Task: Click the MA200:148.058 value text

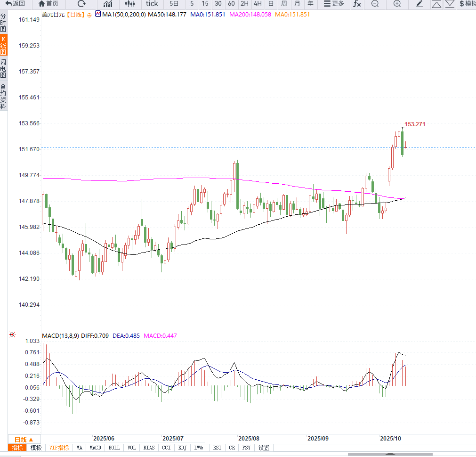Action: [x=250, y=14]
